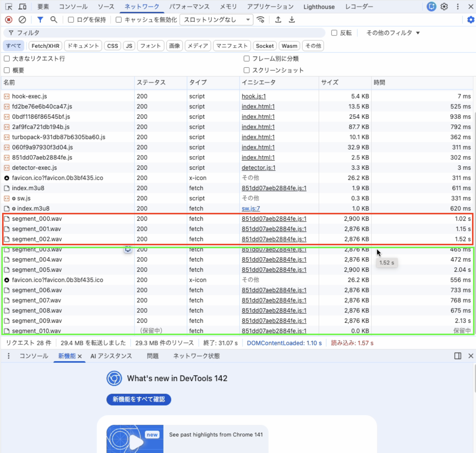Open the AI assistance icon in the top bar
This screenshot has width=476, height=453.
(431, 7)
